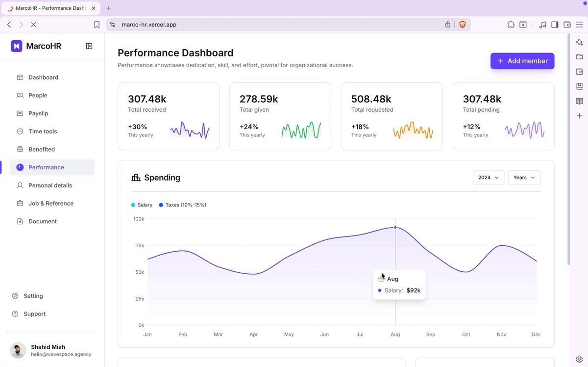This screenshot has height=367, width=588.
Task: Open browser sidebar settings gear
Action: coord(579,359)
